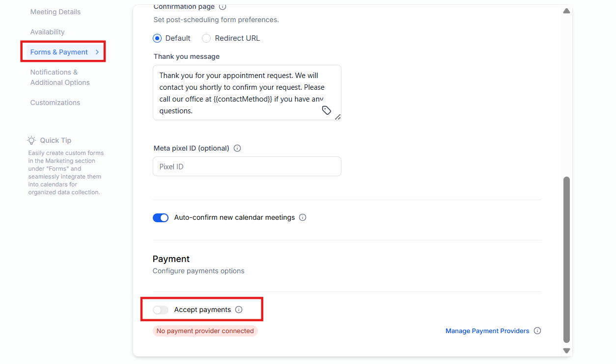Click info icon beside Meta pixel ID

tap(237, 148)
